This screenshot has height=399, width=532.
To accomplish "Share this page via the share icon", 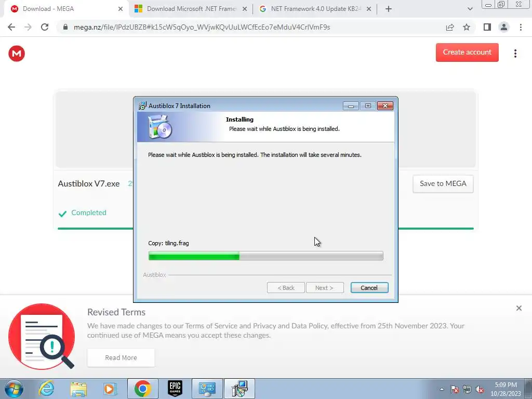I will coord(450,27).
